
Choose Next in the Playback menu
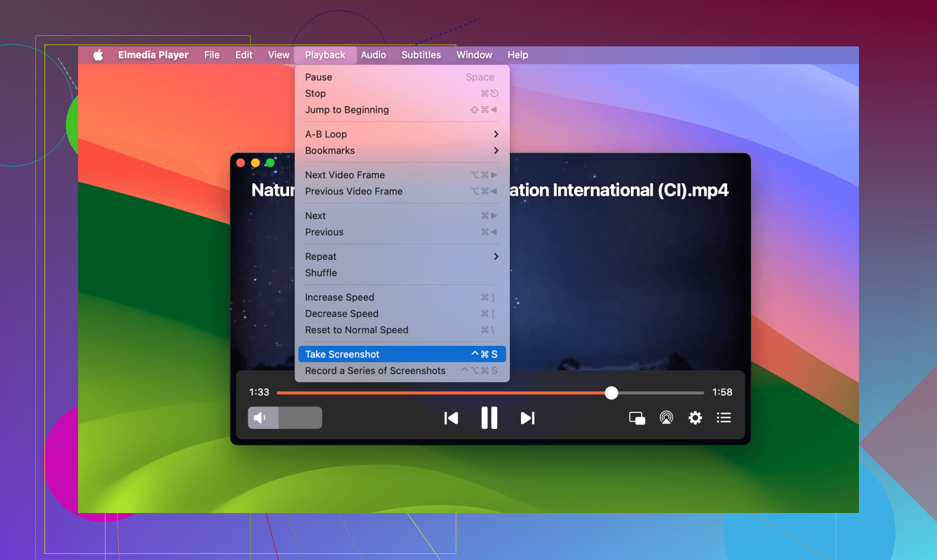(402, 216)
